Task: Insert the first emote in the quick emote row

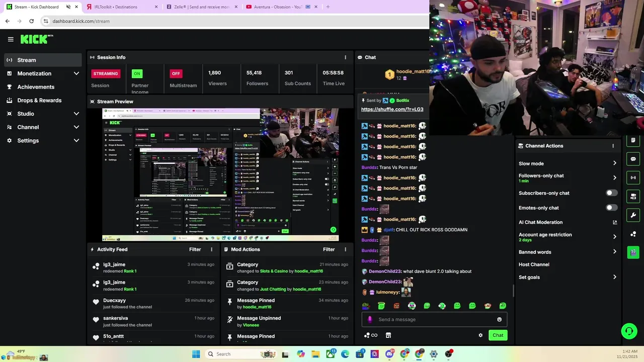Action: coord(366,306)
